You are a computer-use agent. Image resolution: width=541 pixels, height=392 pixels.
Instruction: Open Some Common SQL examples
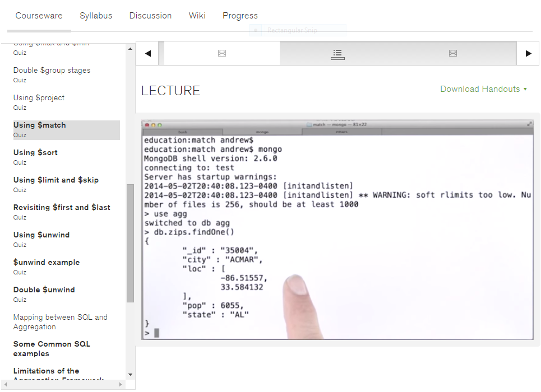coord(52,348)
